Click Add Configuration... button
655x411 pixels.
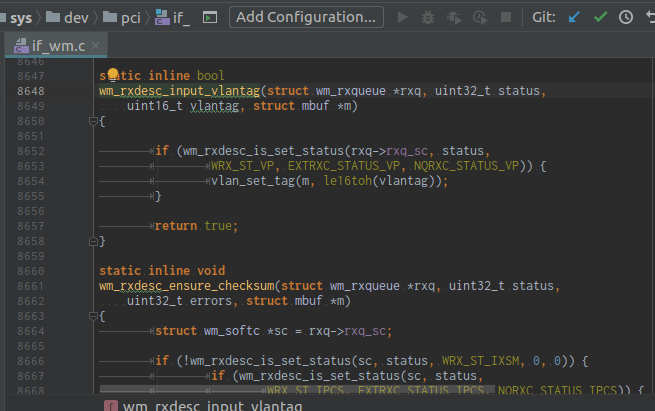[x=306, y=17]
